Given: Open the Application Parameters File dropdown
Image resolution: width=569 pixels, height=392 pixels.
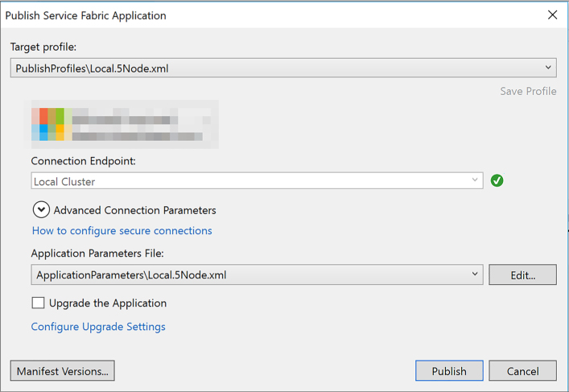Looking at the screenshot, I should 257,274.
